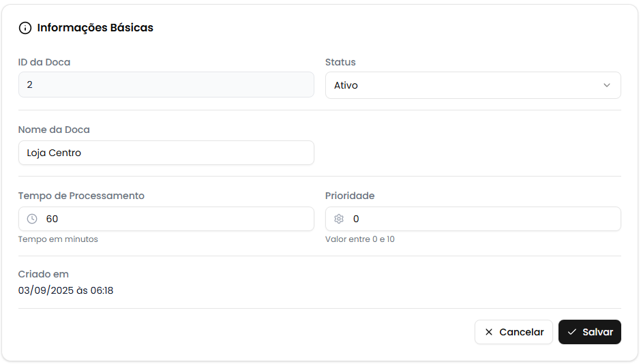Focus the Nome da Doca input
This screenshot has height=364, width=641.
166,153
